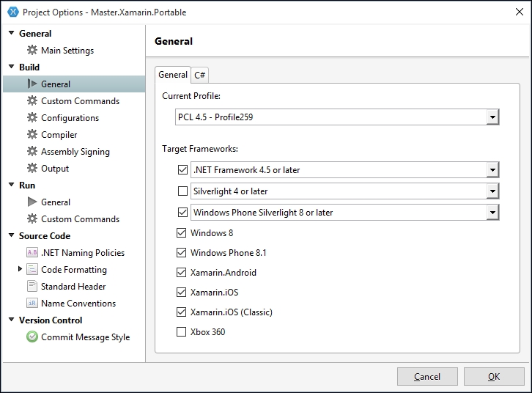Collapse the Build section
Screen dimensions: 532x393
coord(12,67)
